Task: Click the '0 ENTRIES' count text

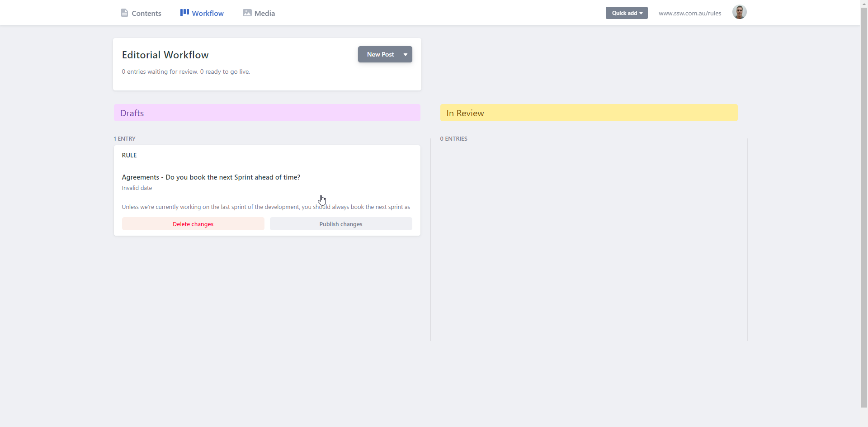Action: pyautogui.click(x=454, y=139)
